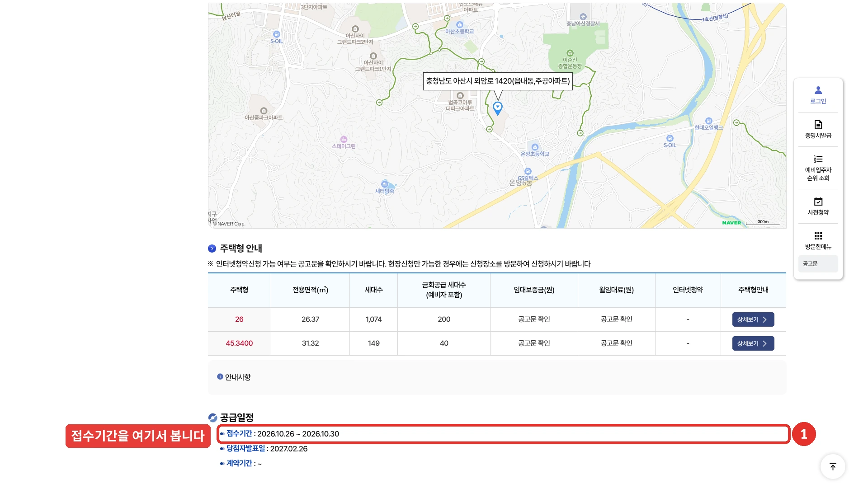Image resolution: width=868 pixels, height=488 pixels.
Task: Click the 접수기간 date range text
Action: coord(298,434)
